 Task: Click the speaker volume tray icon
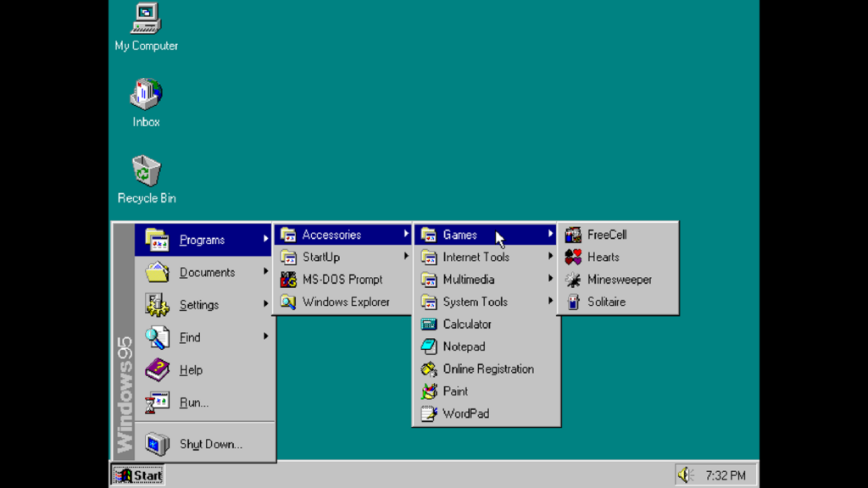click(x=685, y=474)
